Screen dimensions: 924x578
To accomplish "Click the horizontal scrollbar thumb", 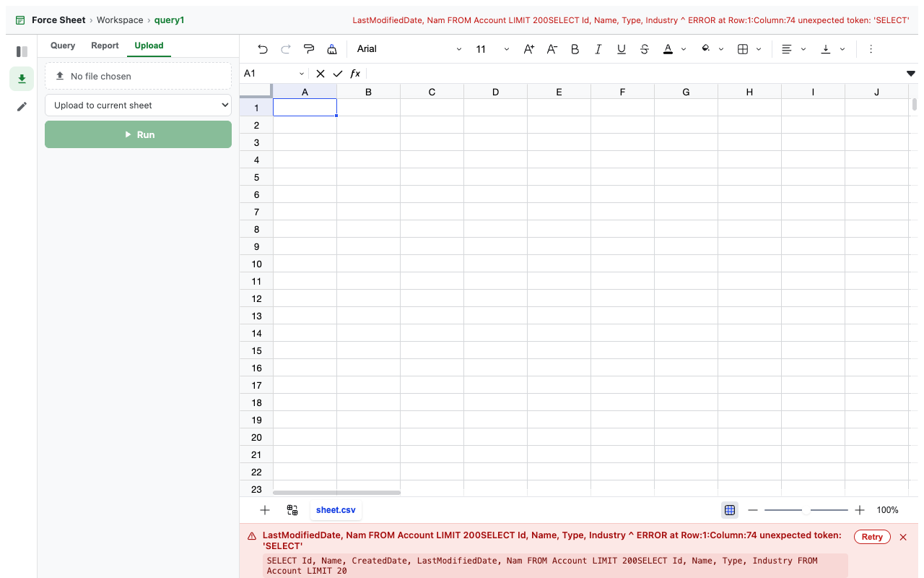I will (336, 493).
